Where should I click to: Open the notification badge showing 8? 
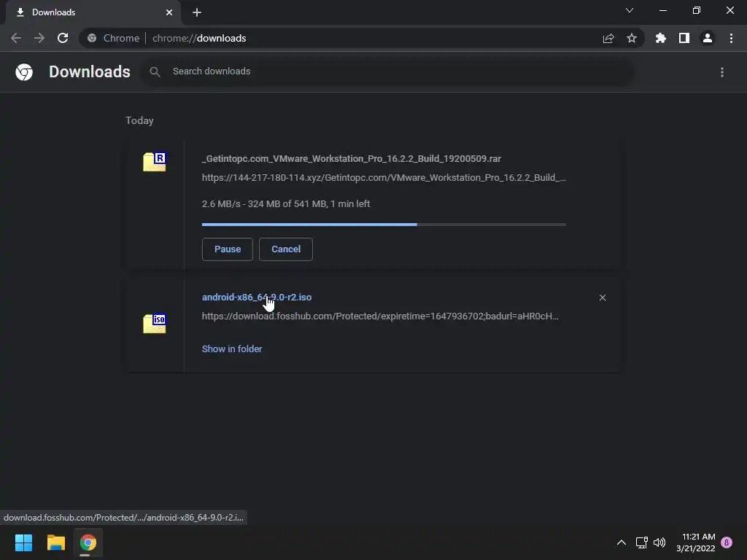click(727, 542)
